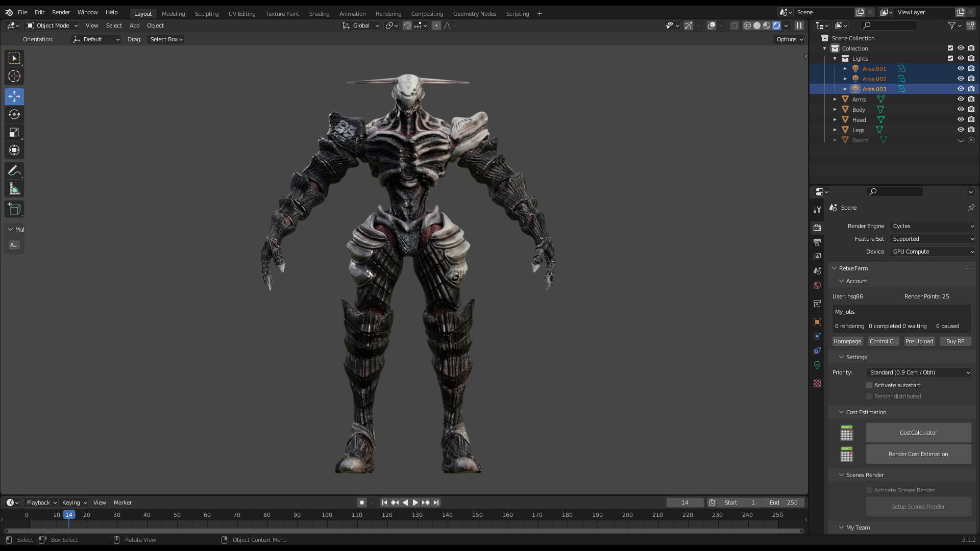Image resolution: width=980 pixels, height=551 pixels.
Task: Open the Priority Standard dropdown
Action: 919,372
